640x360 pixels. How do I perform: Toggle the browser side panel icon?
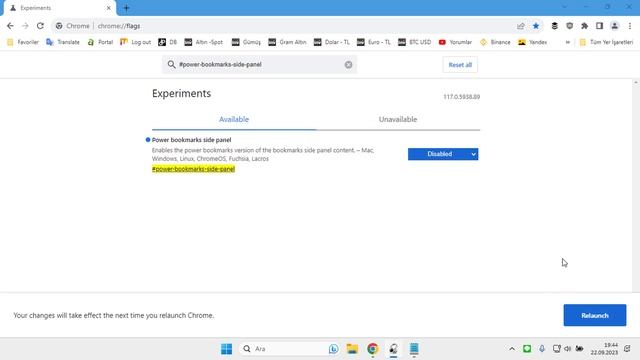click(x=599, y=26)
